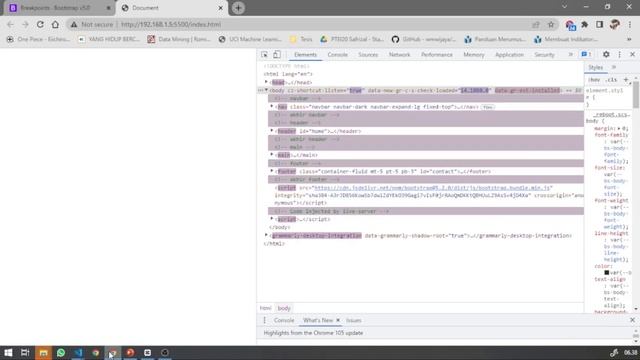640x360 pixels.
Task: Expand the grammarly-desktop-integration node
Action: [267, 236]
